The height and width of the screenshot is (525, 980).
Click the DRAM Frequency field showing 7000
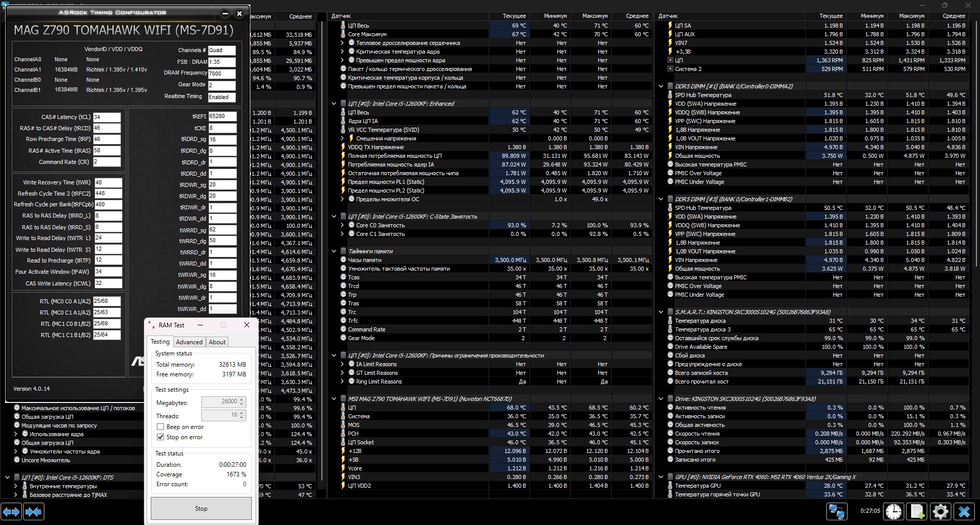(222, 73)
